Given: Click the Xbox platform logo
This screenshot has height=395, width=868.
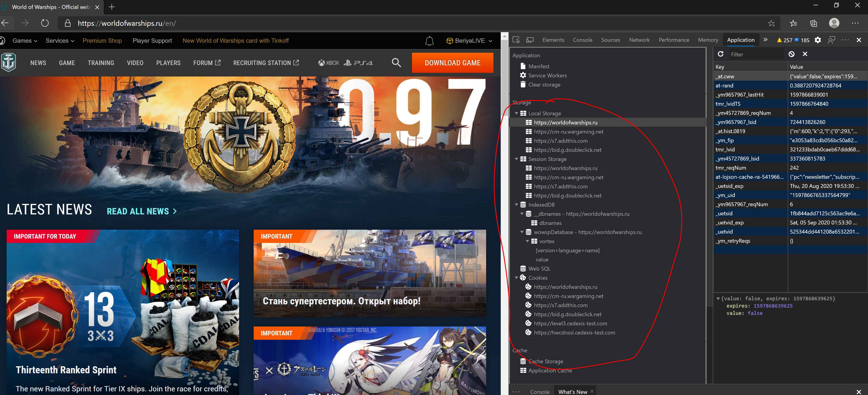Looking at the screenshot, I should (328, 63).
